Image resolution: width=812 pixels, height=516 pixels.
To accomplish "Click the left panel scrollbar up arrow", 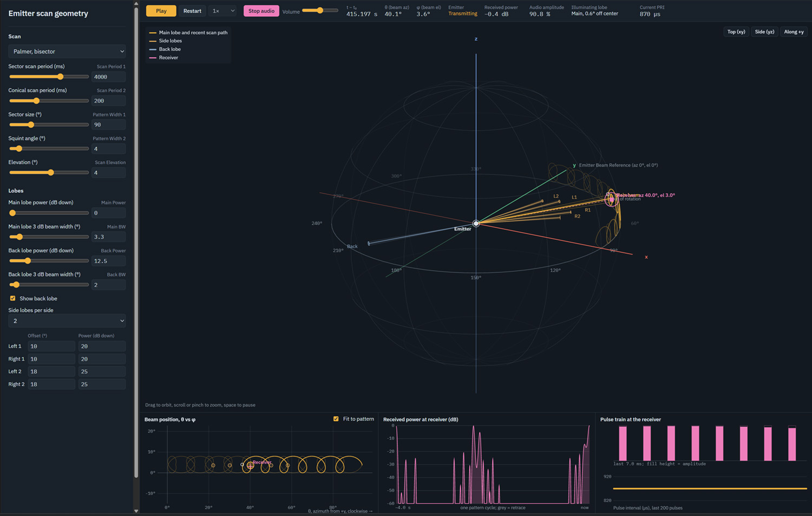I will pyautogui.click(x=136, y=3).
